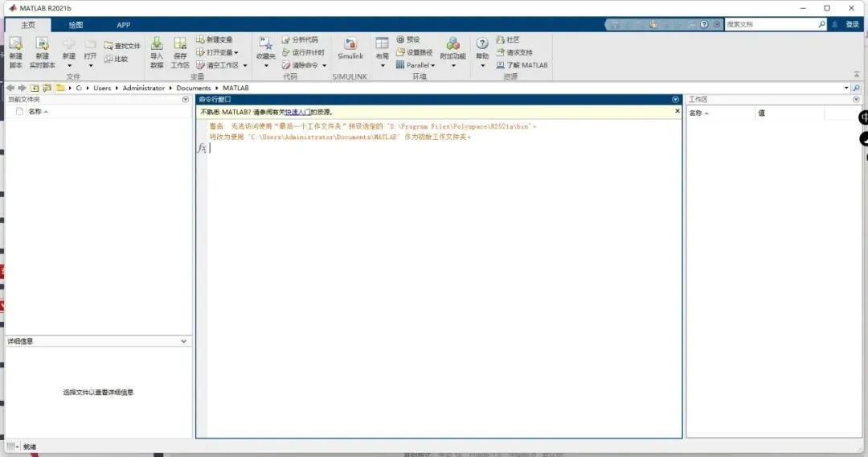
Task: Click 保存工作区 (Save Workspace)
Action: (180, 52)
